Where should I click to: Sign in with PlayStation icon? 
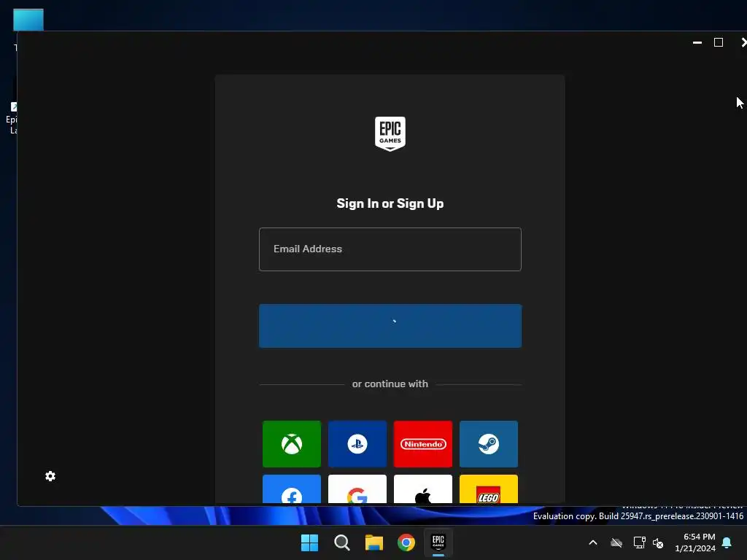coord(357,444)
